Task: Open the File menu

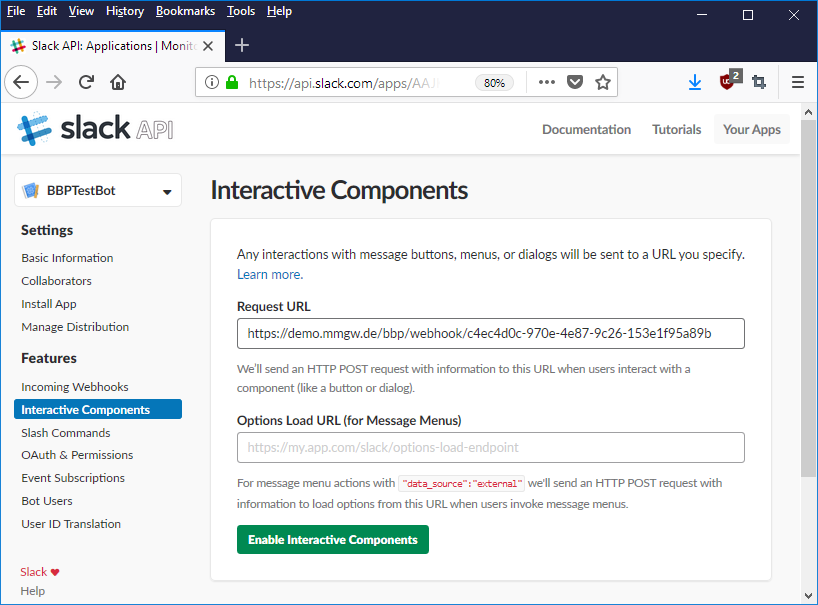Action: [16, 11]
